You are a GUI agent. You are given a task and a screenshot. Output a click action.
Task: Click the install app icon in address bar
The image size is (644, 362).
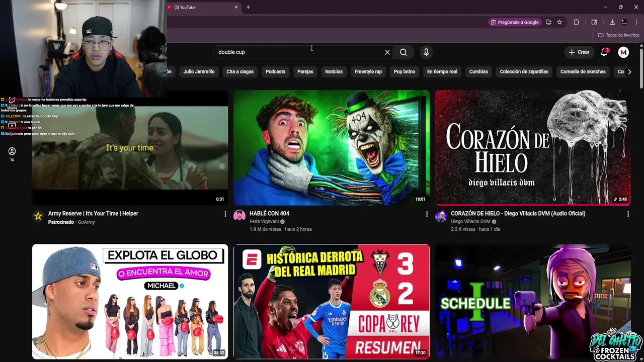(x=548, y=22)
